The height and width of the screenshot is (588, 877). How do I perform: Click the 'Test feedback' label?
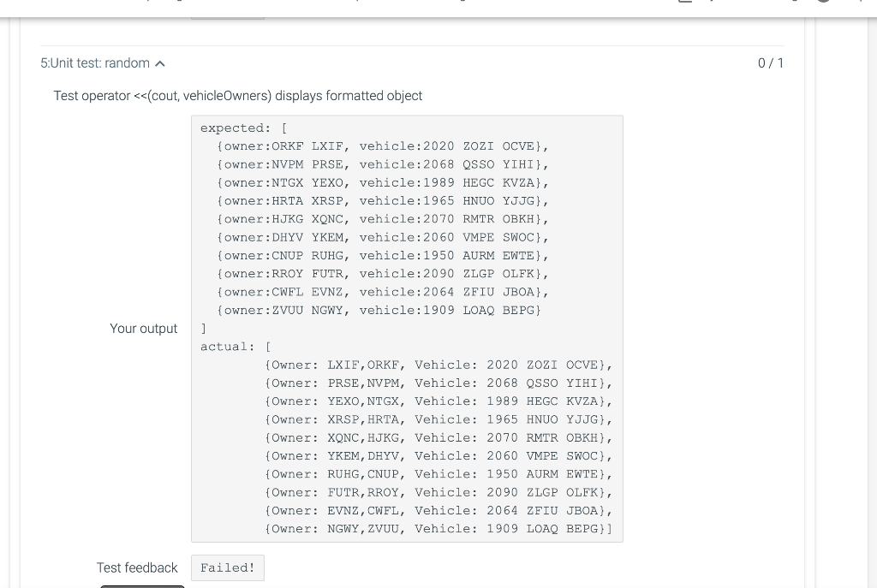137,567
